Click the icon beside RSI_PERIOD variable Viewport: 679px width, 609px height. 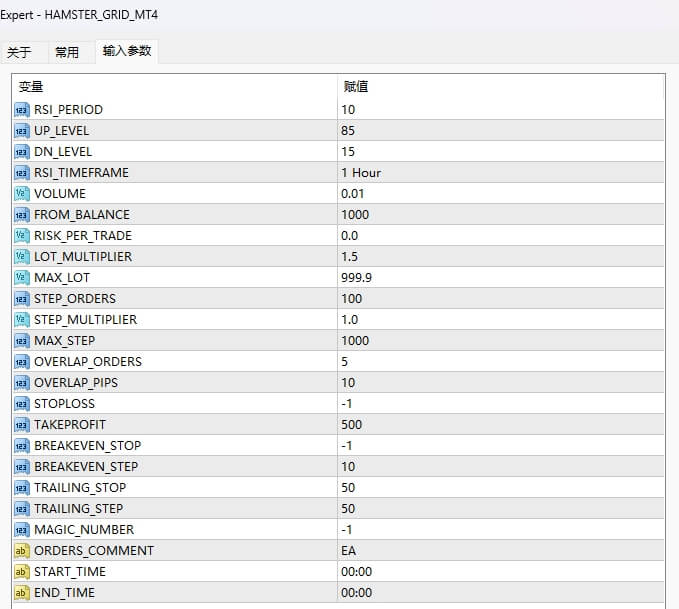pyautogui.click(x=22, y=109)
